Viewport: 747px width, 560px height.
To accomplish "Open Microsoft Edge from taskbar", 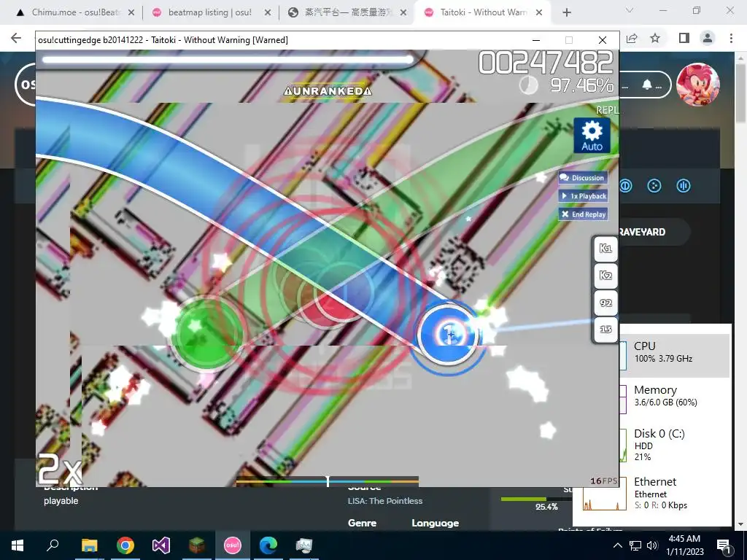I will coord(268,545).
